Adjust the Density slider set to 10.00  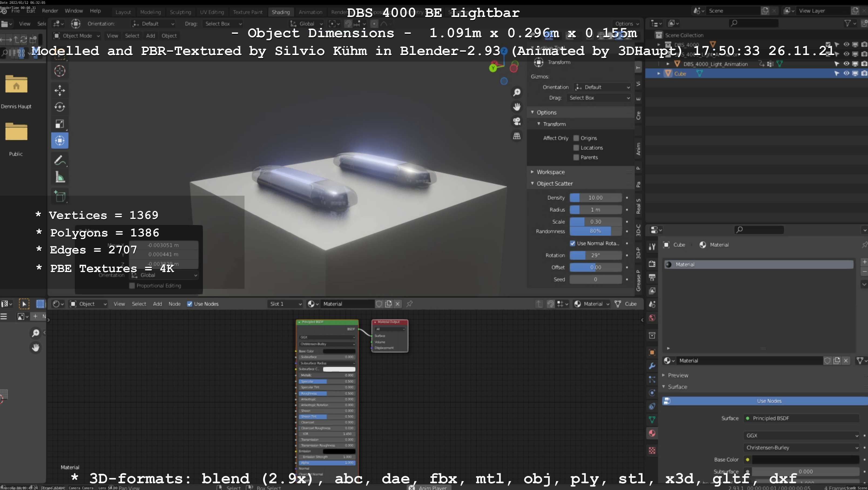pos(595,198)
